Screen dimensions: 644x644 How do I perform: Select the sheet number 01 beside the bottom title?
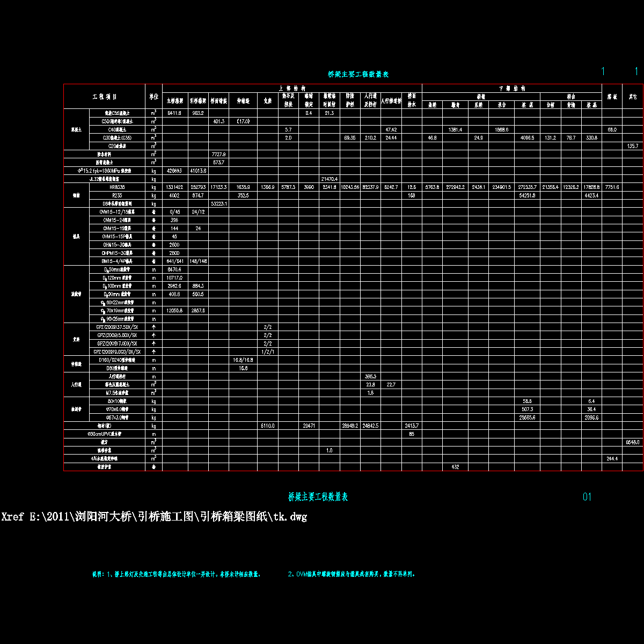coord(587,497)
